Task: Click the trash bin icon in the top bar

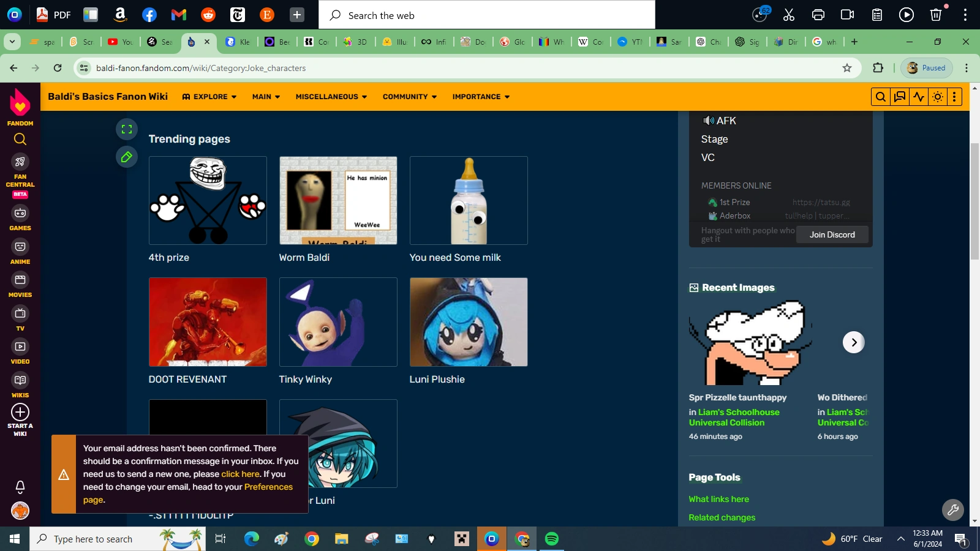Action: click(936, 15)
